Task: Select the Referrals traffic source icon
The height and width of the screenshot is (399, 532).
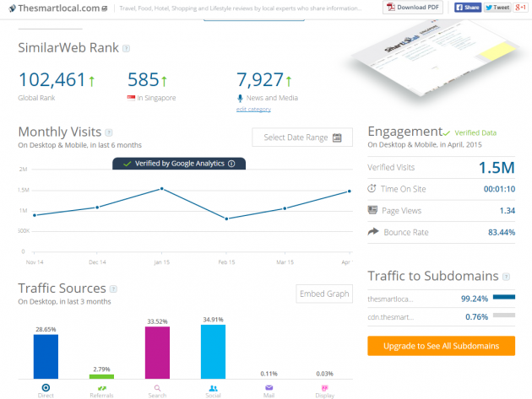Action: 101,389
